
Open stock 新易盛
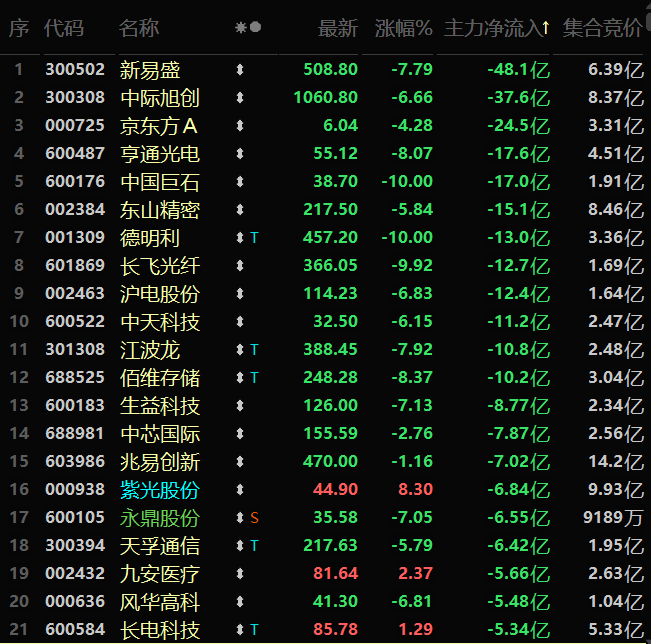pos(150,70)
